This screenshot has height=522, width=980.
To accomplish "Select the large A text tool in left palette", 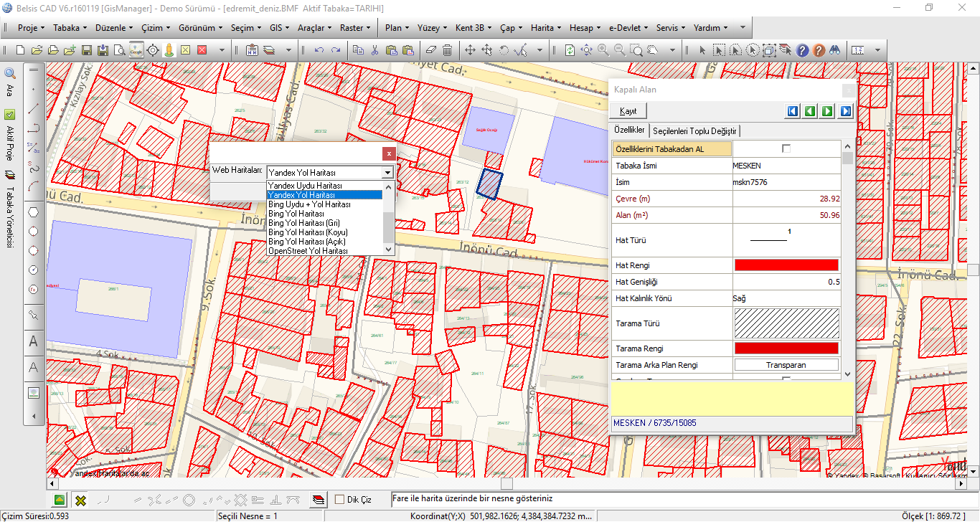I will click(x=33, y=342).
